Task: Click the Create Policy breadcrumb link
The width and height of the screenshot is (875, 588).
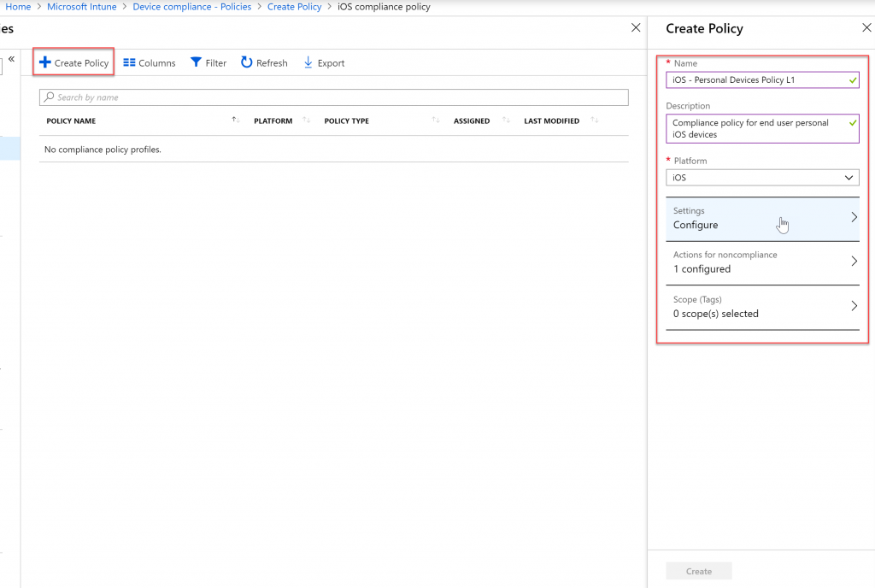Action: click(x=294, y=7)
